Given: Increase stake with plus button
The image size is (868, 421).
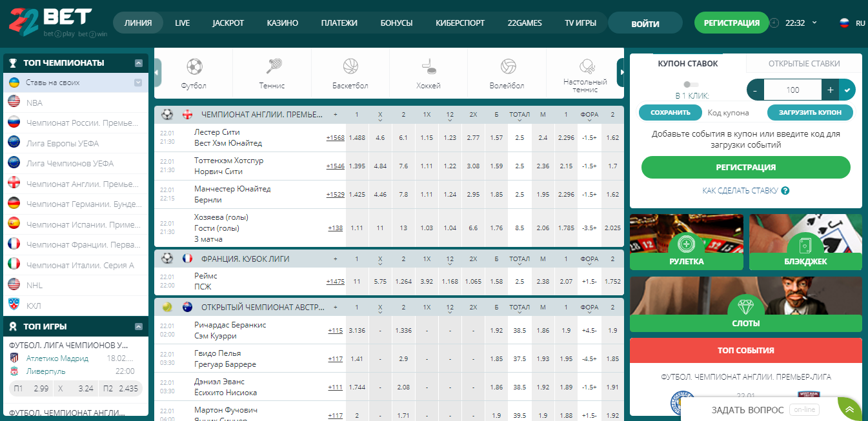Looking at the screenshot, I should [x=831, y=90].
